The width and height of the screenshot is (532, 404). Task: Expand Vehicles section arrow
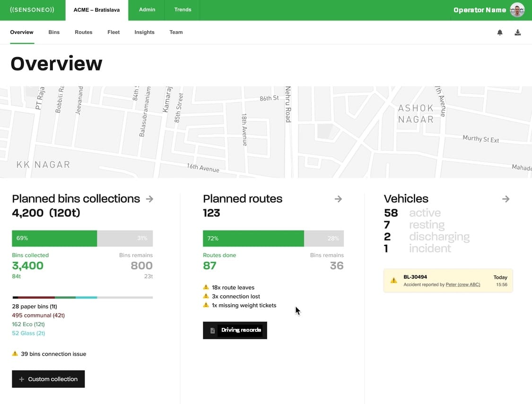[506, 199]
